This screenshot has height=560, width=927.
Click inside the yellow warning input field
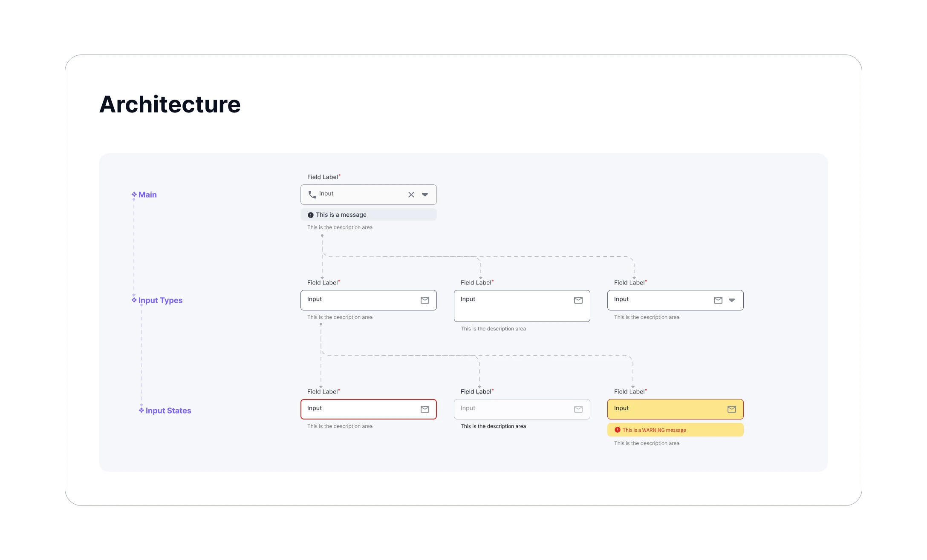point(669,409)
